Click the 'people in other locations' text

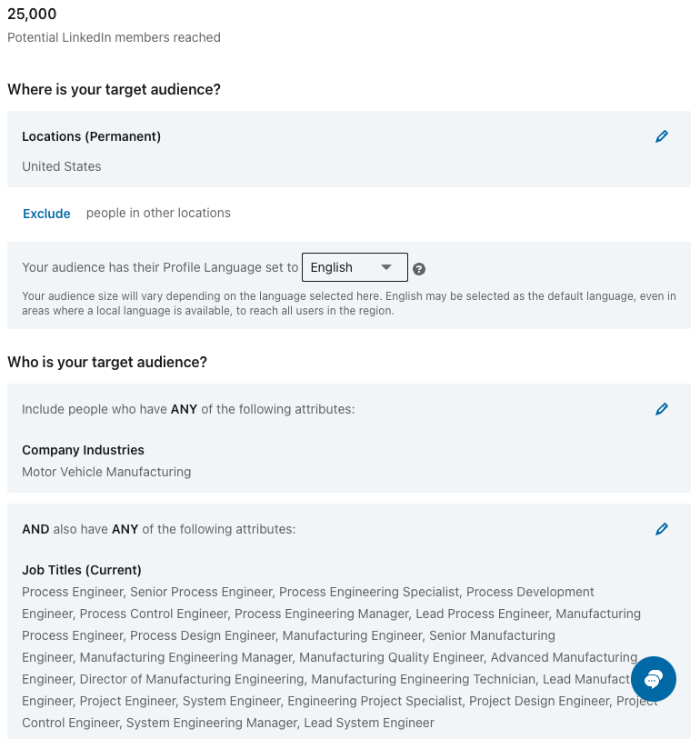click(x=158, y=213)
